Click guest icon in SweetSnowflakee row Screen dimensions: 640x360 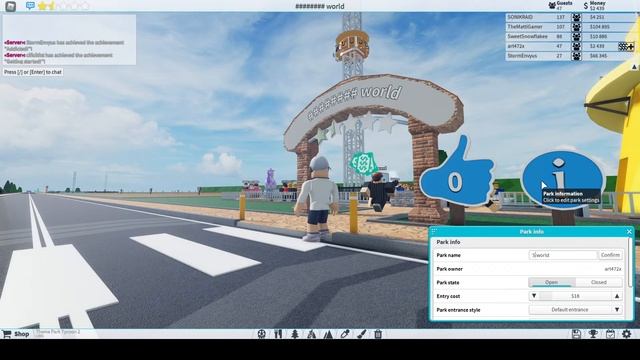576,37
